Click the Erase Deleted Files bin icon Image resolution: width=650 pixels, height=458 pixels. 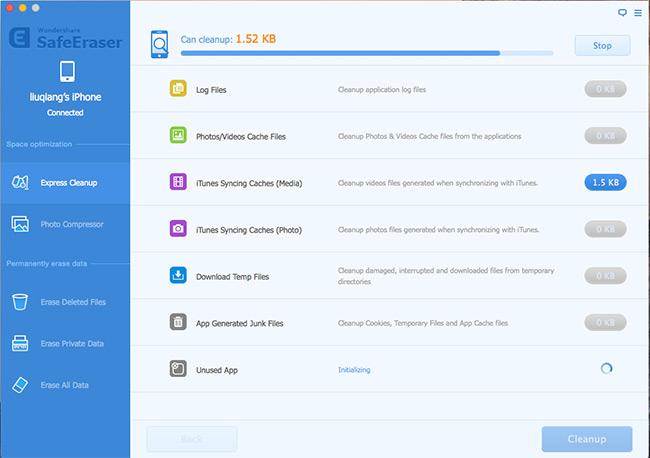pyautogui.click(x=20, y=302)
